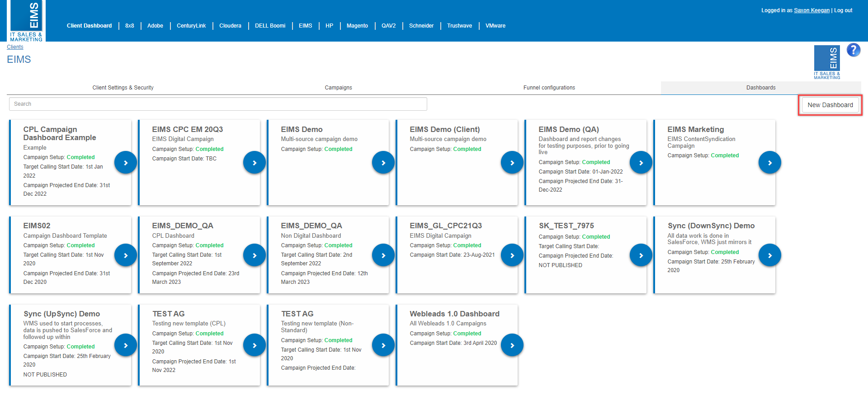The height and width of the screenshot is (400, 868).
Task: Click the EIMS logo in the header
Action: pyautogui.click(x=26, y=21)
